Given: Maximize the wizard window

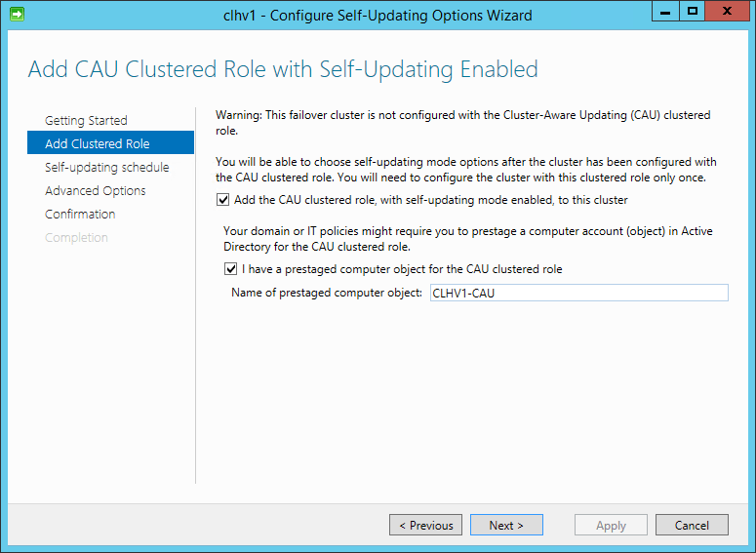Looking at the screenshot, I should [693, 11].
